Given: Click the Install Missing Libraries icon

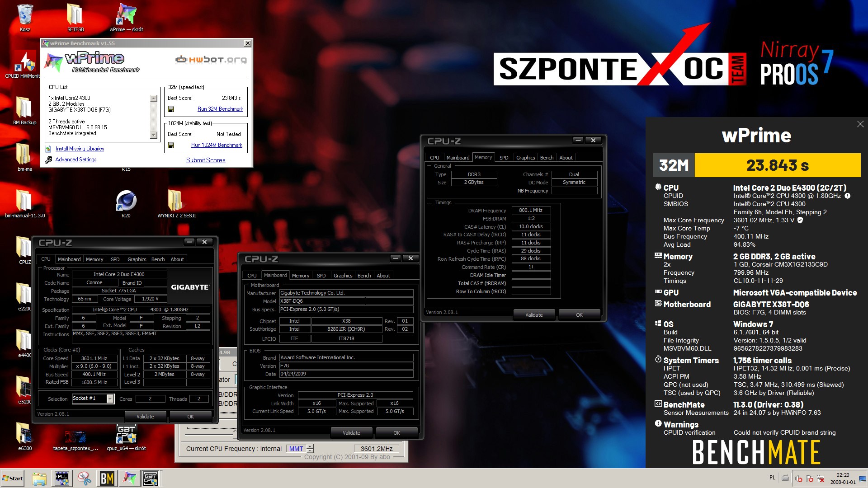Looking at the screenshot, I should tap(48, 149).
